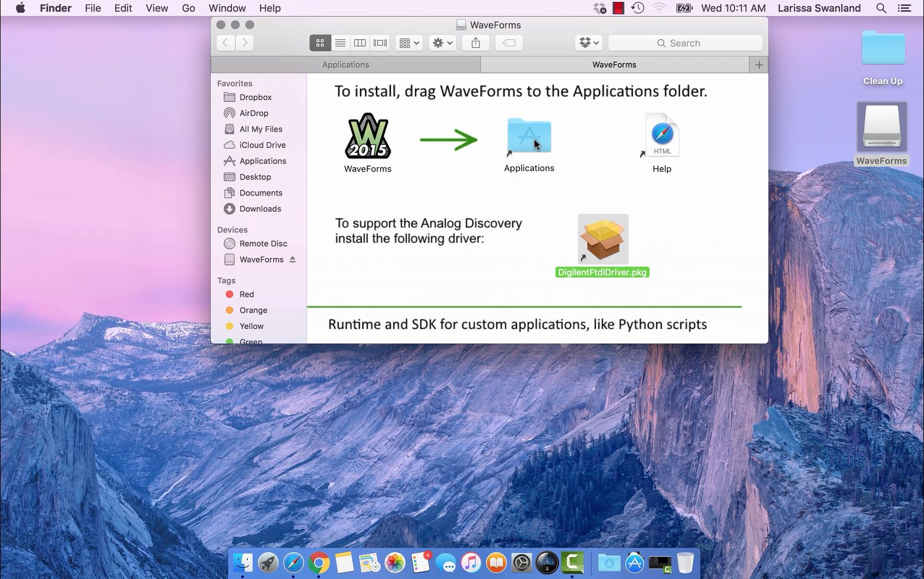924x579 pixels.
Task: Click the Share toolbar button
Action: pyautogui.click(x=476, y=43)
